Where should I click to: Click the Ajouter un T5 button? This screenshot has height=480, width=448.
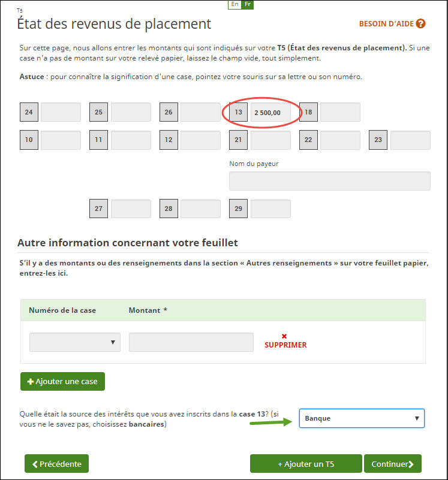(x=306, y=464)
